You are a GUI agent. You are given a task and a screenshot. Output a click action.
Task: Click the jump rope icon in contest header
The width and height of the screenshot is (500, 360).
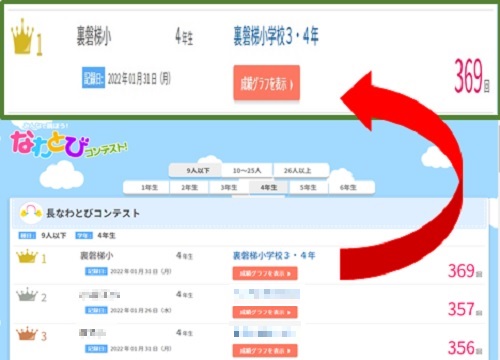[x=31, y=212]
